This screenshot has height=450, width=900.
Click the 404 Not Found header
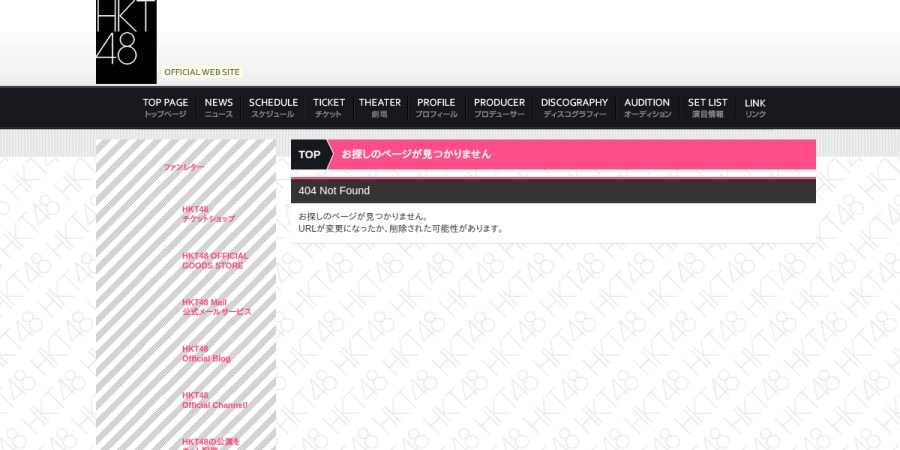point(553,191)
